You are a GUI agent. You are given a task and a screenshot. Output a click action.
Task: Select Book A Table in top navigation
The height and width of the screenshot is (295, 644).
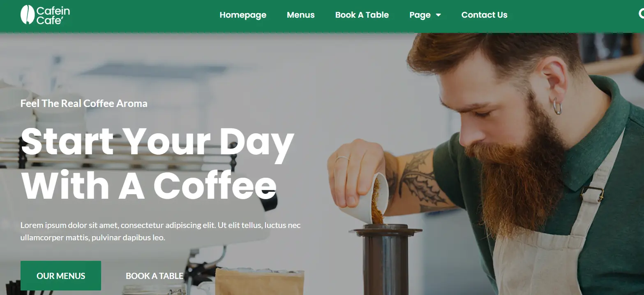pos(362,15)
